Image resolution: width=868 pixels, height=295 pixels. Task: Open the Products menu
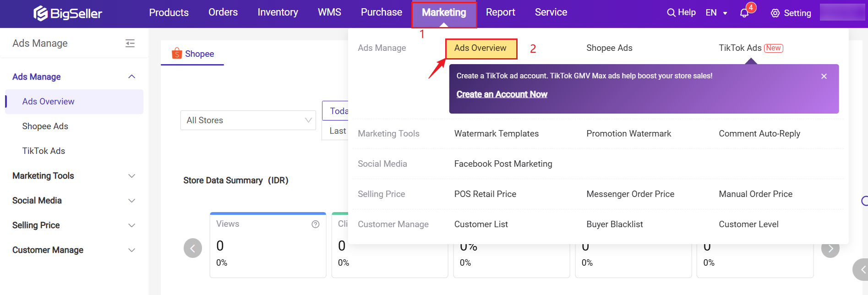pyautogui.click(x=169, y=12)
